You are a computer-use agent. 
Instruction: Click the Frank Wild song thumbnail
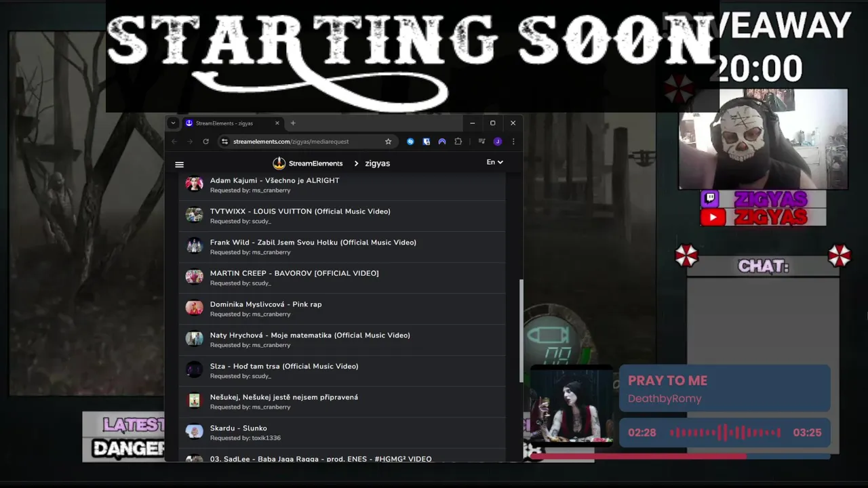tap(195, 246)
